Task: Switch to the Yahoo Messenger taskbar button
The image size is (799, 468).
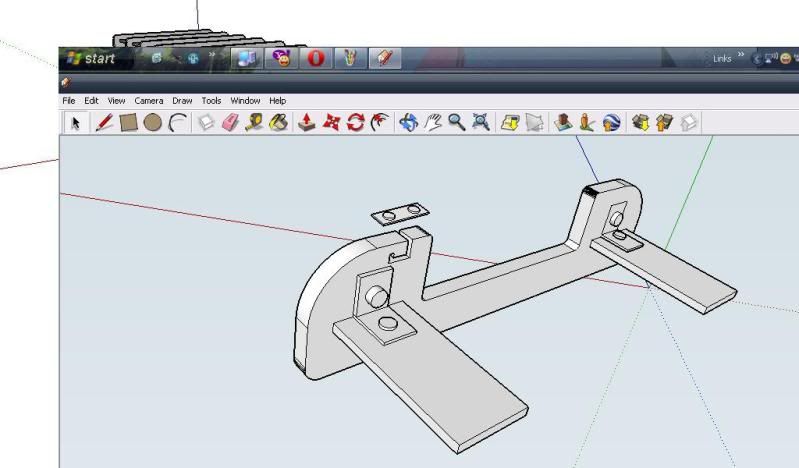Action: tap(281, 58)
